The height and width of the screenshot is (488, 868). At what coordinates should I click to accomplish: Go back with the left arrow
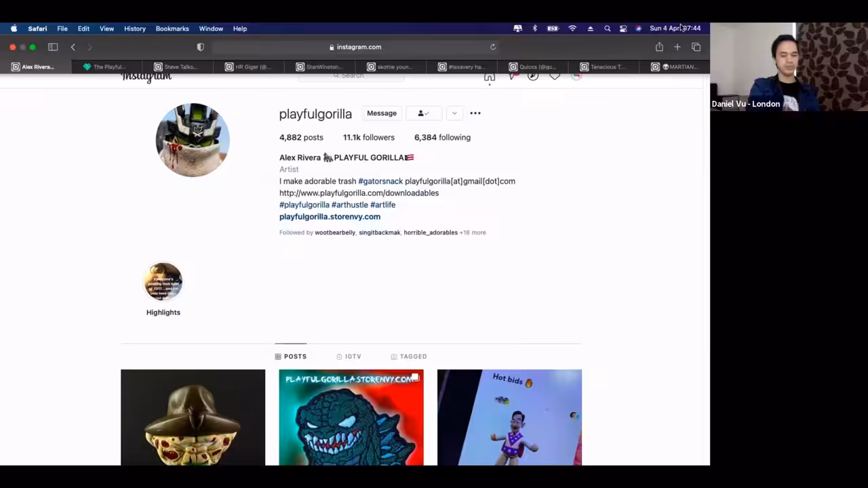73,47
